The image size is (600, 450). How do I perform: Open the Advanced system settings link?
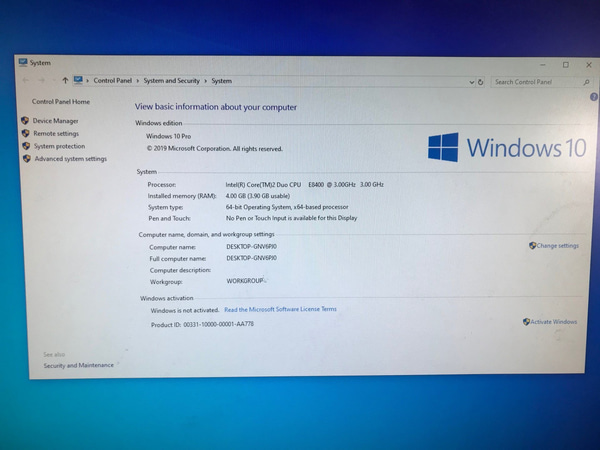coord(70,159)
